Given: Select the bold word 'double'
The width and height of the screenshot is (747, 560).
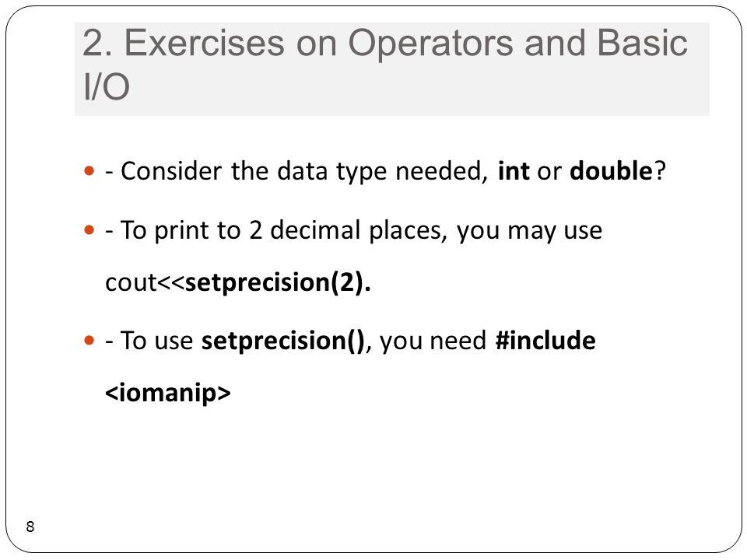Looking at the screenshot, I should pyautogui.click(x=612, y=171).
